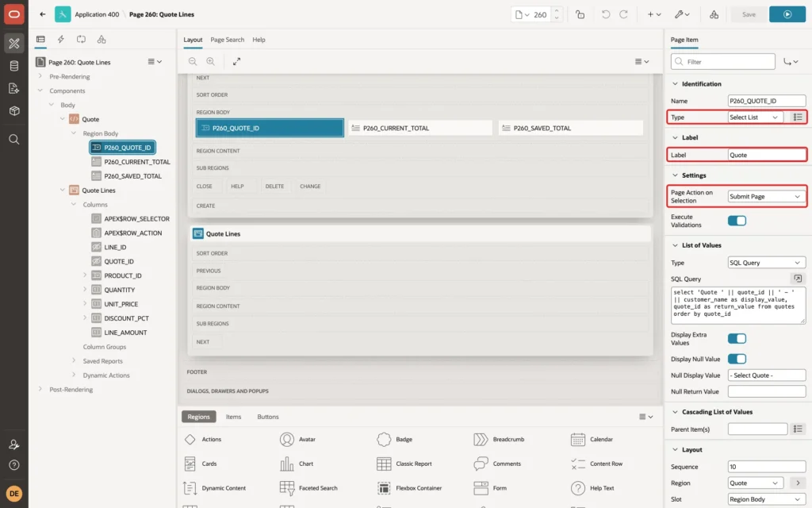Expand the Pre-Rendering tree node
This screenshot has height=508, width=812.
(40, 76)
